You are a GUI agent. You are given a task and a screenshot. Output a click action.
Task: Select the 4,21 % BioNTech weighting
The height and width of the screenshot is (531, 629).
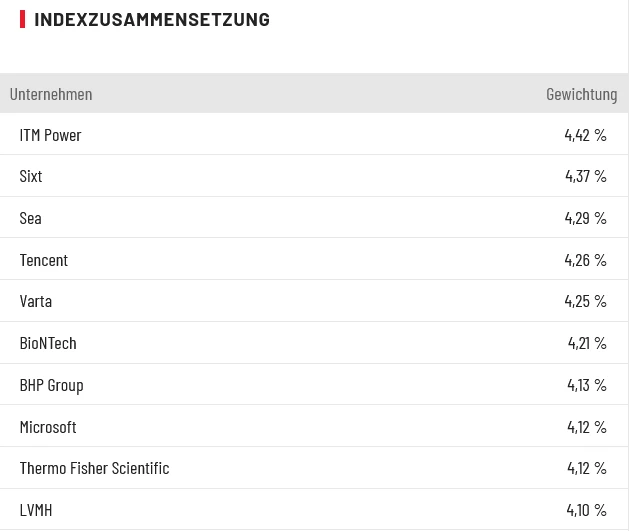[x=587, y=343]
